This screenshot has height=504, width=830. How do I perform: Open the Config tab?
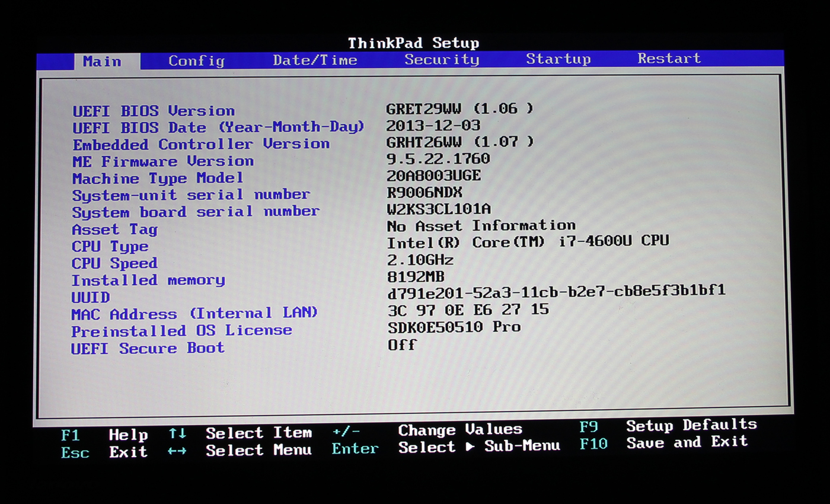click(x=196, y=60)
